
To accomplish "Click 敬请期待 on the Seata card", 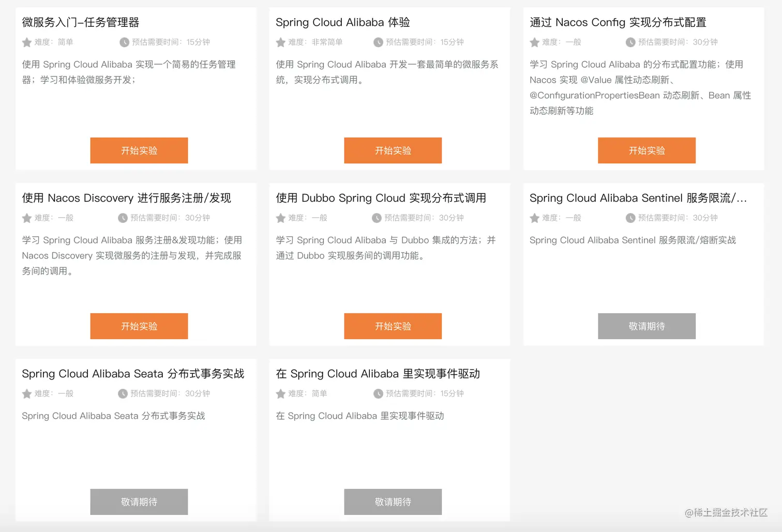I will click(x=139, y=502).
